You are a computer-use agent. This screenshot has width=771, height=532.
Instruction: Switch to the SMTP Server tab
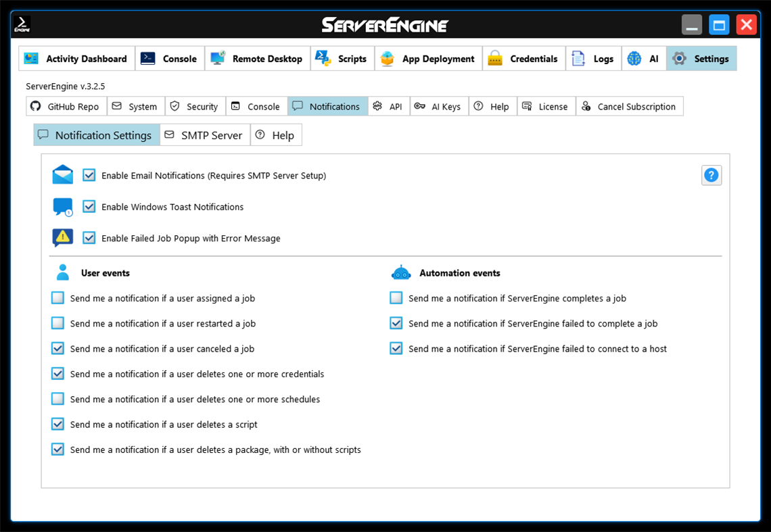pyautogui.click(x=204, y=135)
